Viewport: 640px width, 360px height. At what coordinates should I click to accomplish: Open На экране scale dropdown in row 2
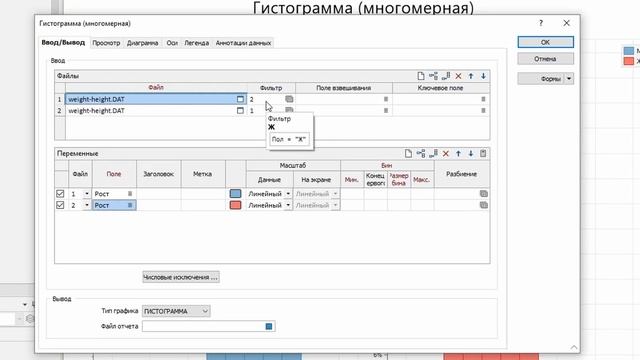click(335, 205)
